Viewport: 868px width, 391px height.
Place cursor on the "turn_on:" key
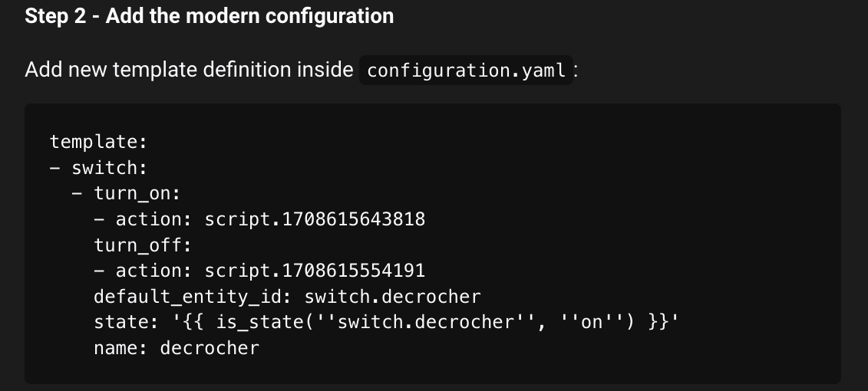pyautogui.click(x=137, y=193)
